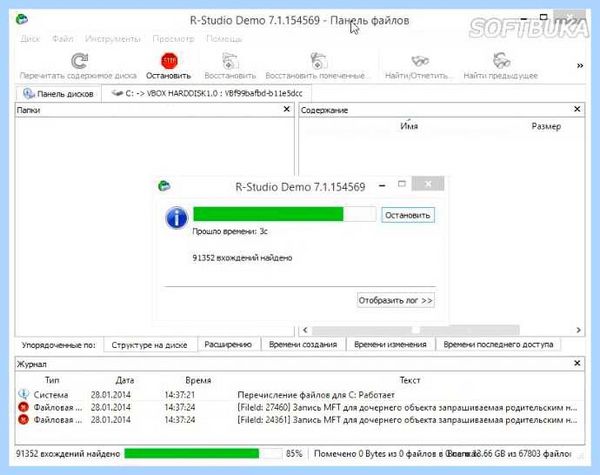Image resolution: width=600 pixels, height=475 pixels.
Task: Open the Помощь menu
Action: [224, 39]
